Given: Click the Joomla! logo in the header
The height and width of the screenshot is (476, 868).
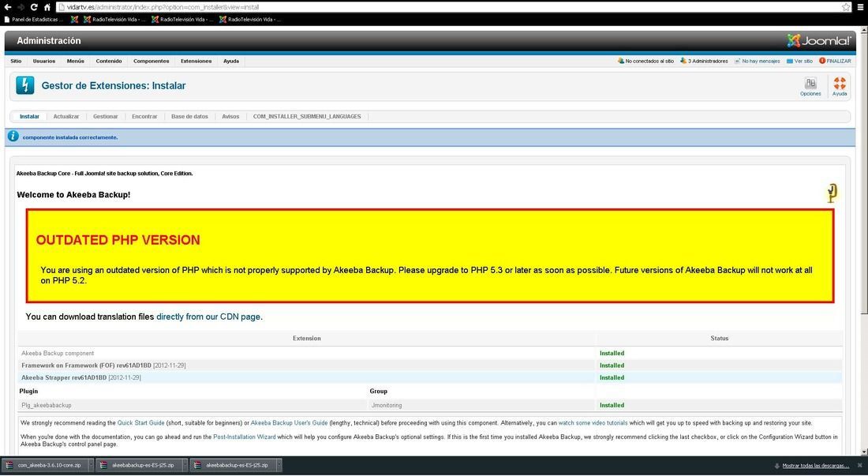Looking at the screenshot, I should tap(819, 40).
